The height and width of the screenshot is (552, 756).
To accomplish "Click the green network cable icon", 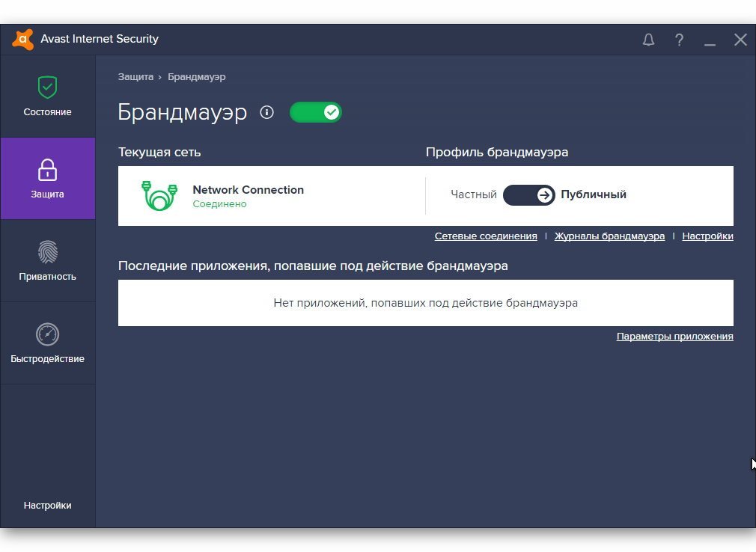I will click(159, 195).
